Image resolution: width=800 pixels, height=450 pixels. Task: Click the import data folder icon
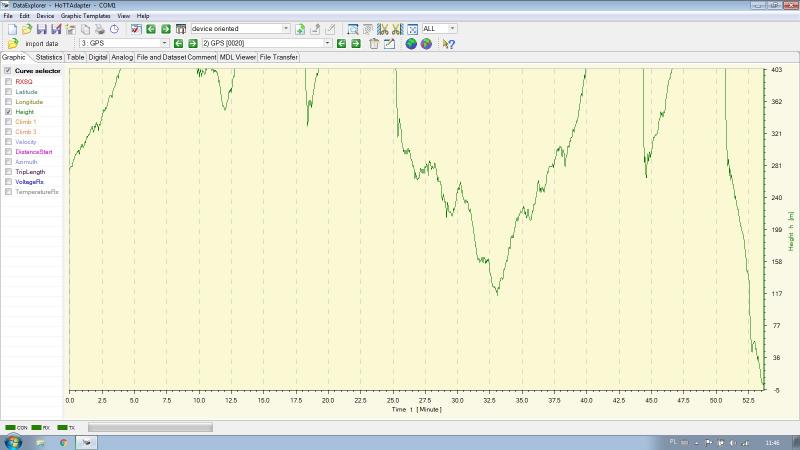tap(12, 44)
